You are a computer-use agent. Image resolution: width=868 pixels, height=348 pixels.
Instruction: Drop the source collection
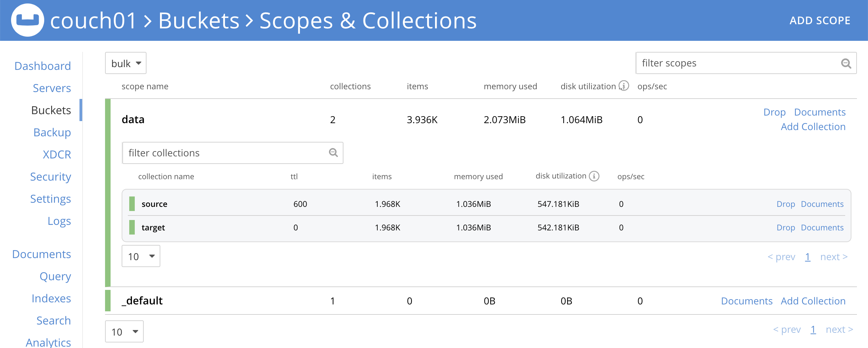[x=786, y=204]
